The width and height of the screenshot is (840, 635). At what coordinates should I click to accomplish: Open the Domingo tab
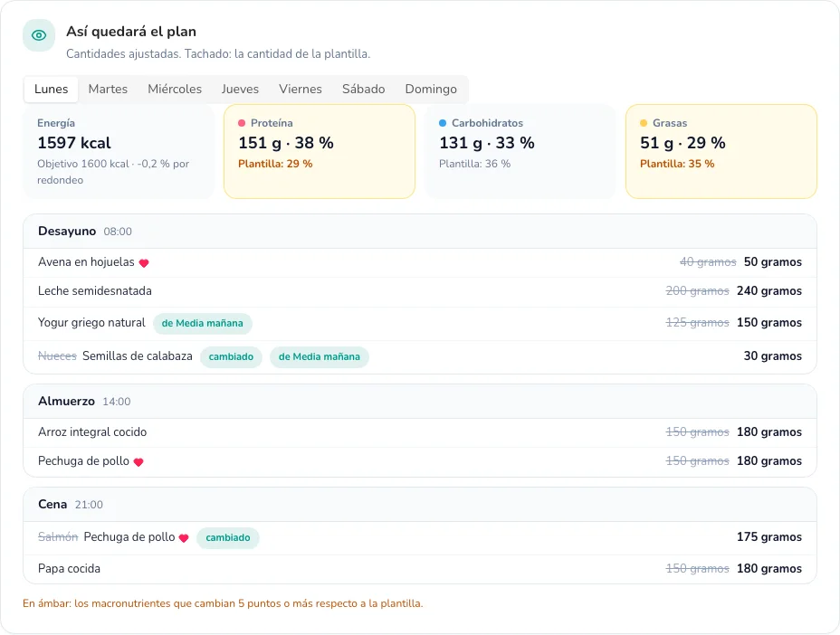[x=431, y=89]
